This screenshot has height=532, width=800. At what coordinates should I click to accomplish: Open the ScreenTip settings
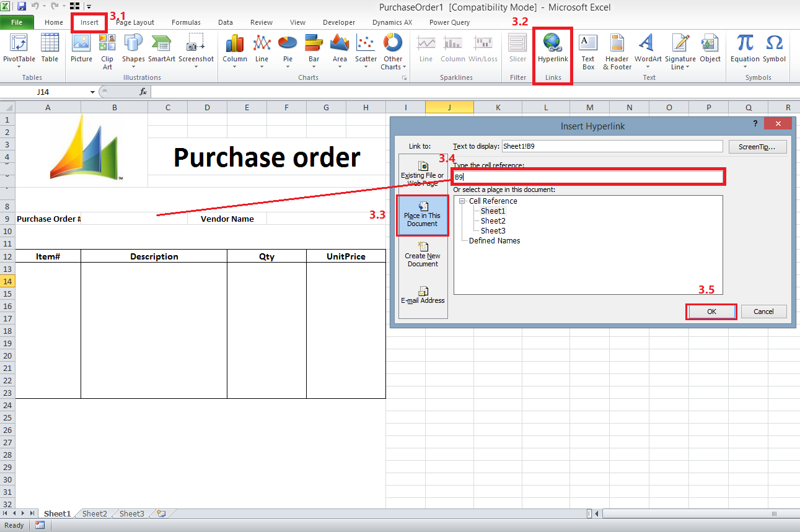coord(757,147)
